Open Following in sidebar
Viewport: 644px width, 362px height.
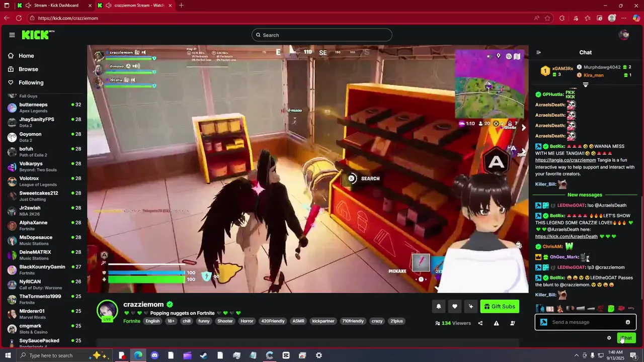[x=31, y=82]
